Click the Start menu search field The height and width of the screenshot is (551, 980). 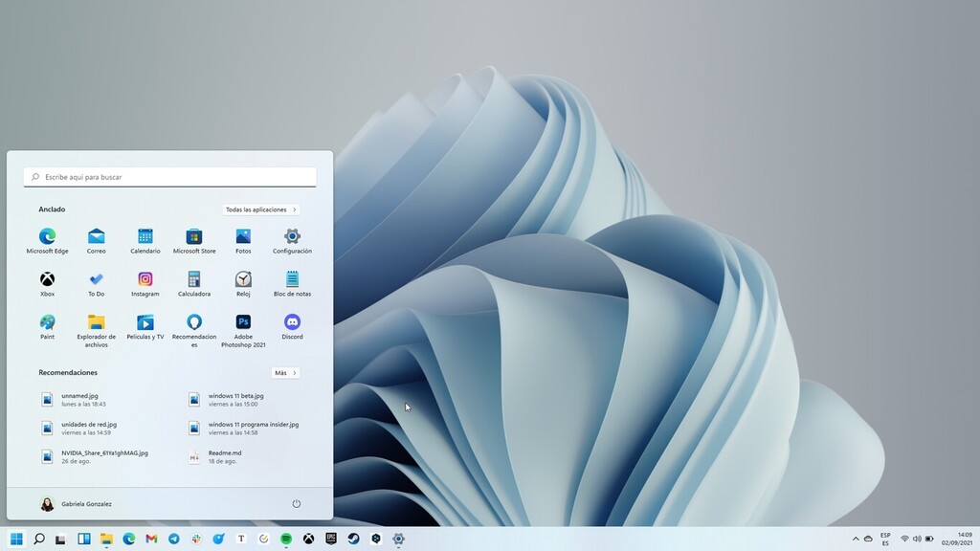[170, 177]
